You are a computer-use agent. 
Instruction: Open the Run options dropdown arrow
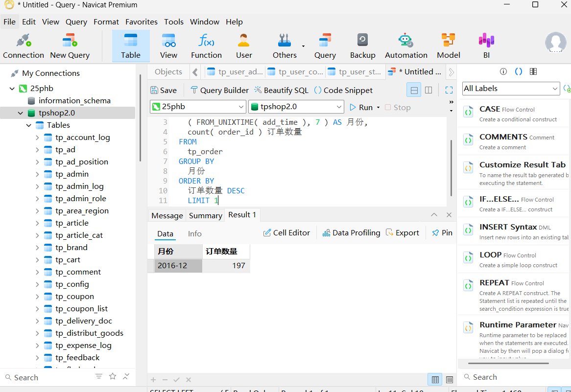[x=378, y=107]
